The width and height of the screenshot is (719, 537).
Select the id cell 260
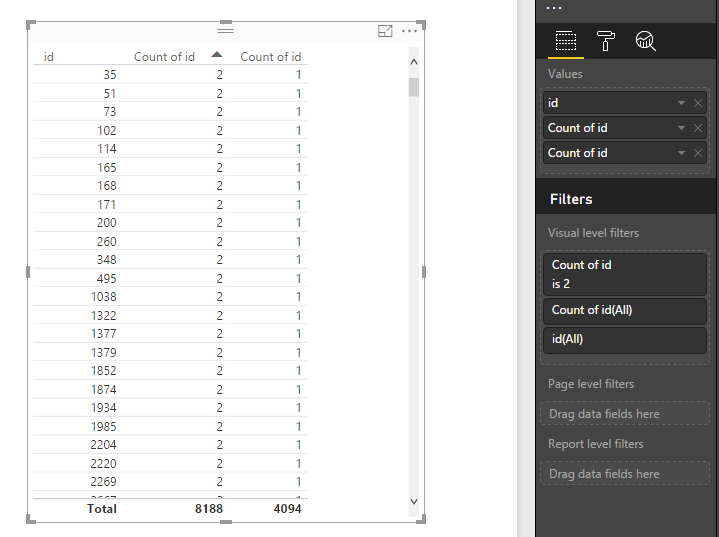pyautogui.click(x=106, y=242)
